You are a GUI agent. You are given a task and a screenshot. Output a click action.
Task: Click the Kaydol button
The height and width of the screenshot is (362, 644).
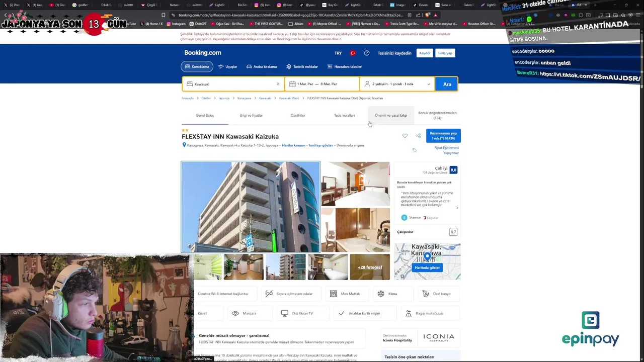tap(425, 53)
